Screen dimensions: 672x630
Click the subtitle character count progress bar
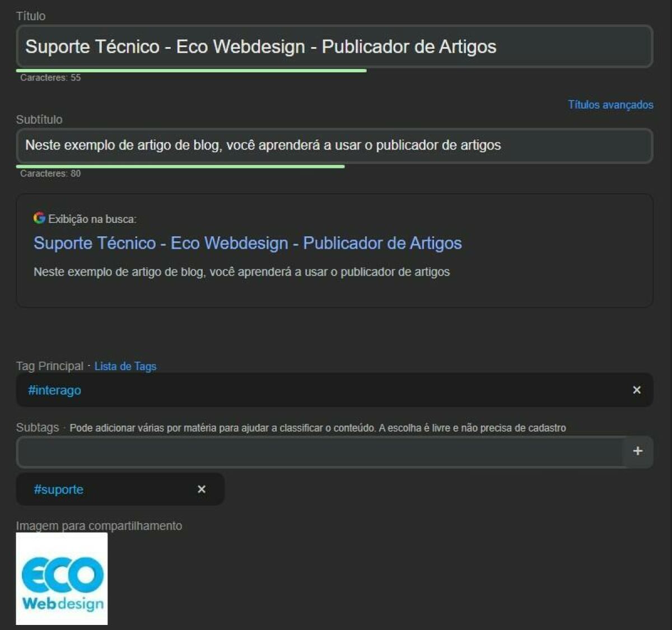(x=180, y=166)
